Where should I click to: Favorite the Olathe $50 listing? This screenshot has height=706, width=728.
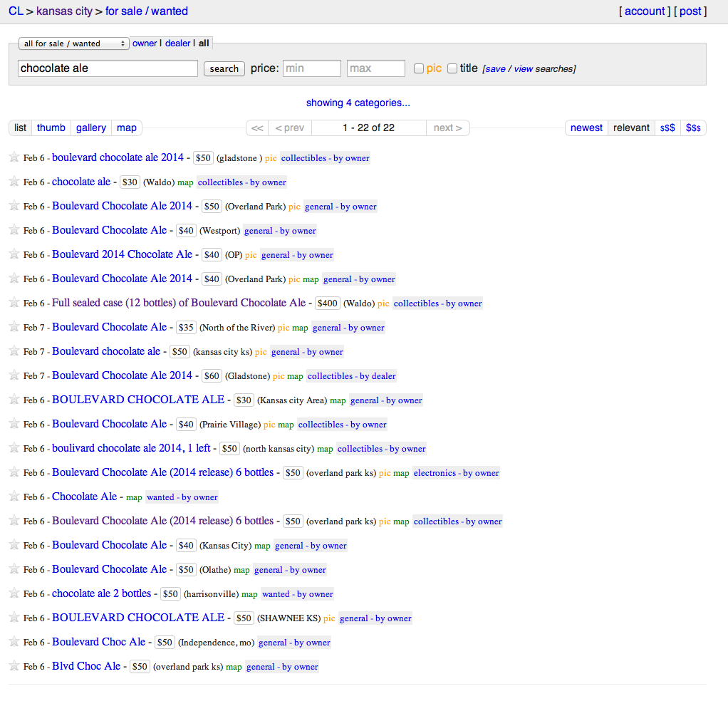pyautogui.click(x=14, y=569)
